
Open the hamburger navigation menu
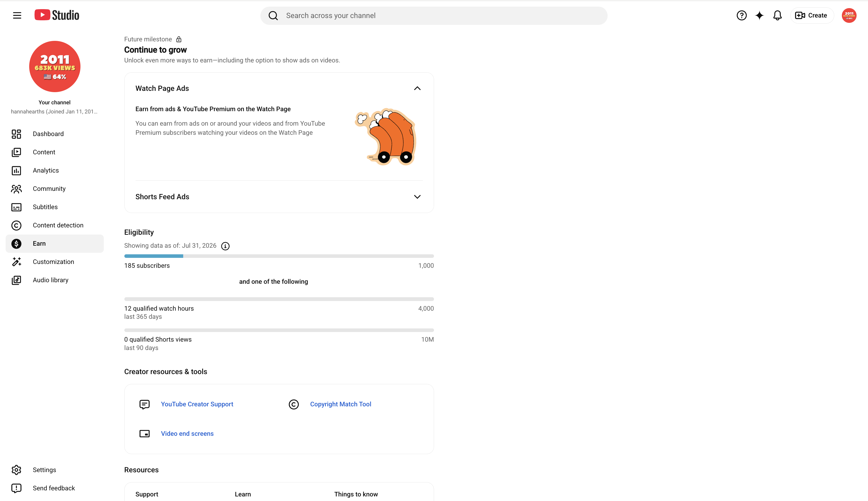click(17, 15)
